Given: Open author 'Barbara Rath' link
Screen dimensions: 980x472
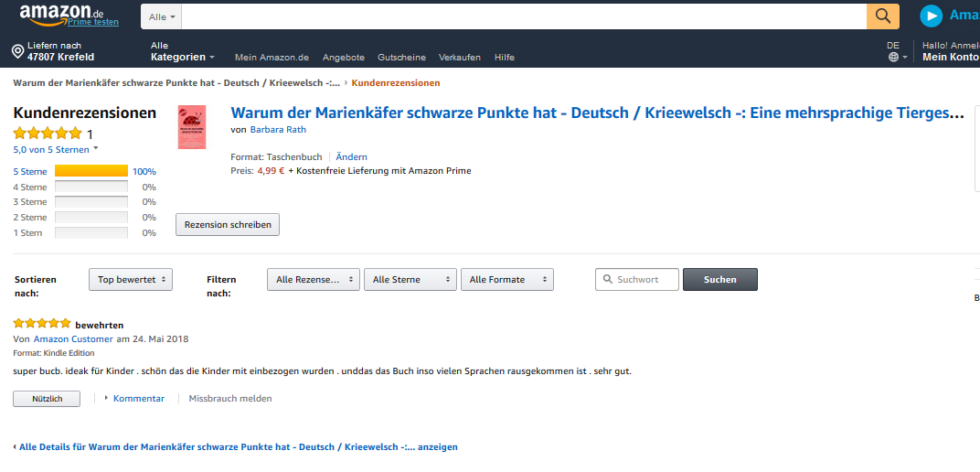Looking at the screenshot, I should (x=278, y=130).
